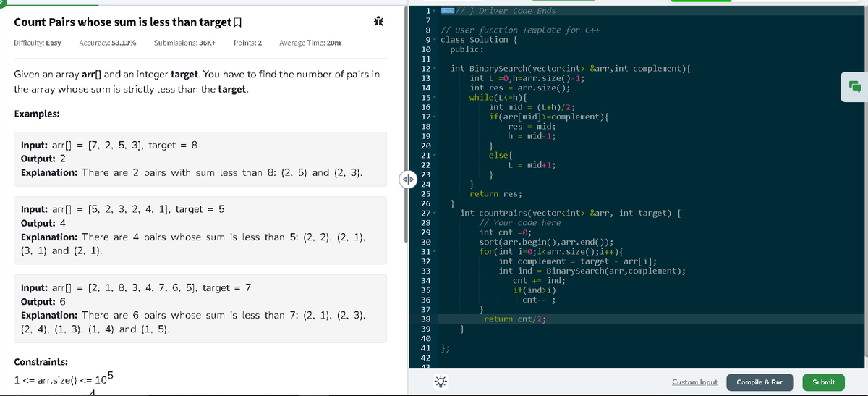
Task: Collapse the else block fold at line 21
Action: pos(436,156)
